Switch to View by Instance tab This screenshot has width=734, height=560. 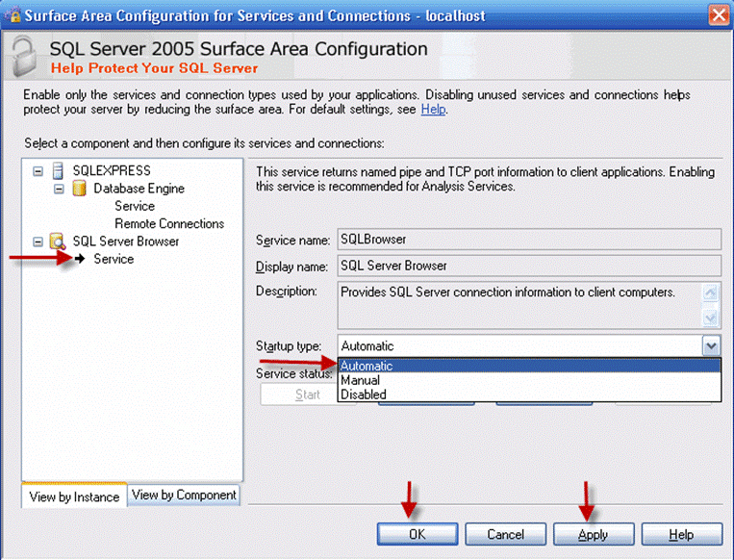click(74, 496)
